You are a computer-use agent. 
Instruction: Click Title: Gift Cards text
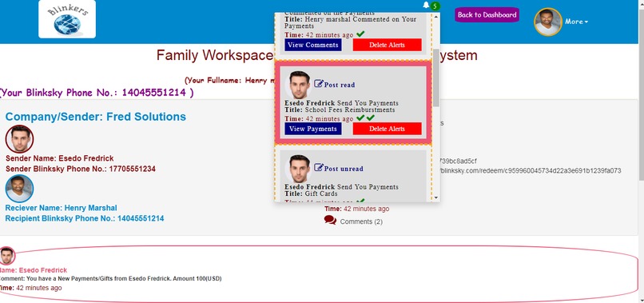pos(311,193)
